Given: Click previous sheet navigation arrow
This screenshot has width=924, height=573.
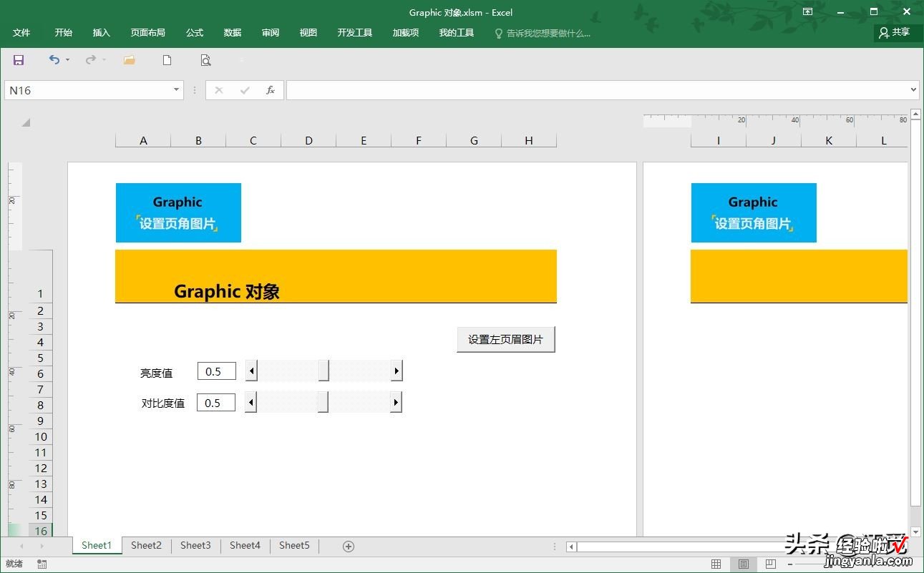Looking at the screenshot, I should coord(21,546).
